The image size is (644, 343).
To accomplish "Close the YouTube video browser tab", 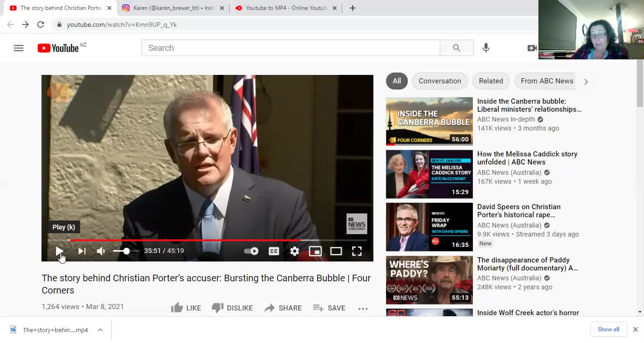I will click(x=109, y=8).
